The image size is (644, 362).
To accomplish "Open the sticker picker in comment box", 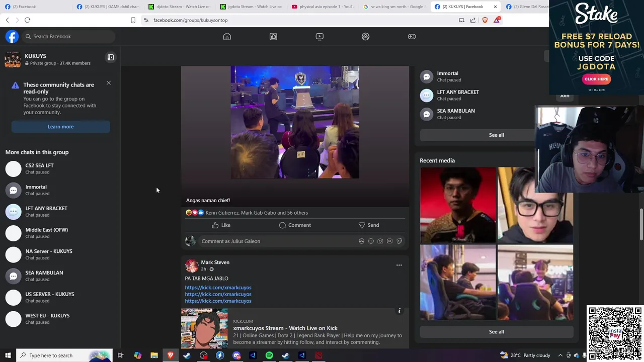I will click(x=399, y=241).
